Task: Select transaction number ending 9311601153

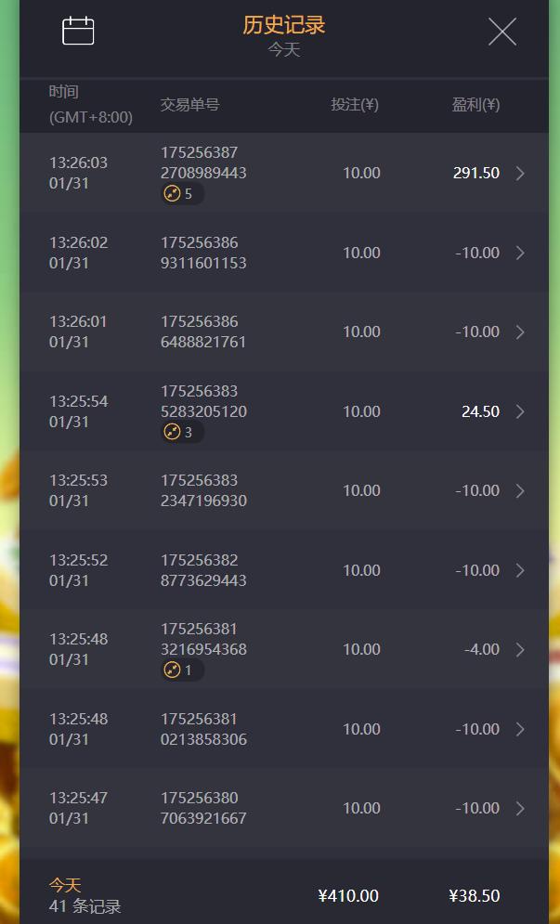Action: 203,253
